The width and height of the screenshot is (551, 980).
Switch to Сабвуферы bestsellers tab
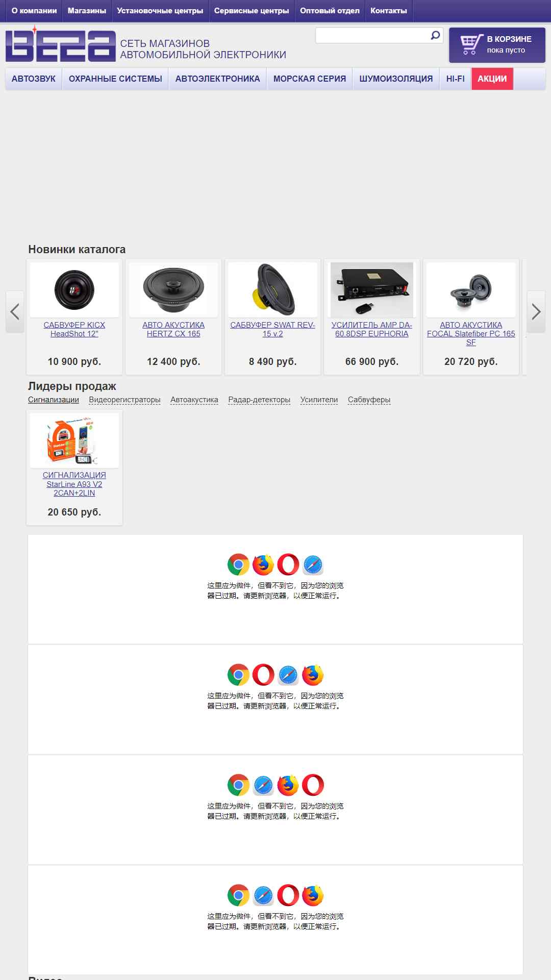click(x=369, y=400)
